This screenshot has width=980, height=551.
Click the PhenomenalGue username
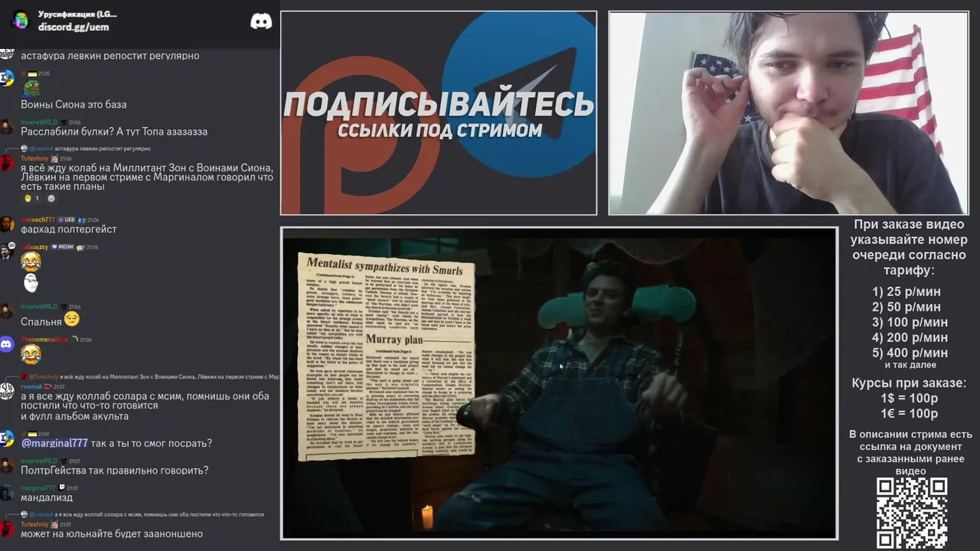[x=44, y=339]
